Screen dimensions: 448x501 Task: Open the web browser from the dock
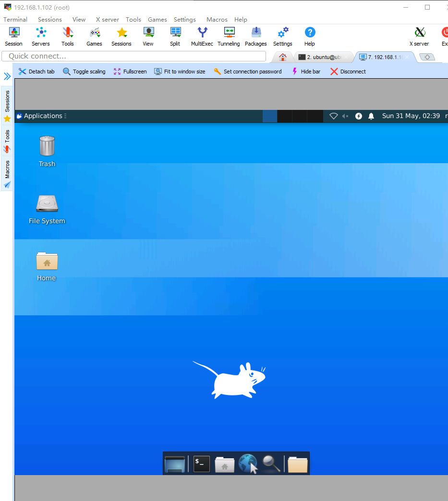point(248,464)
